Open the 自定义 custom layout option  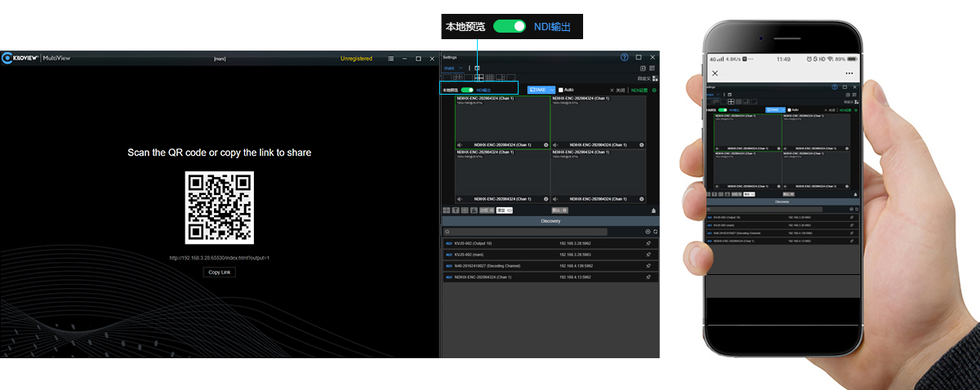click(x=647, y=78)
